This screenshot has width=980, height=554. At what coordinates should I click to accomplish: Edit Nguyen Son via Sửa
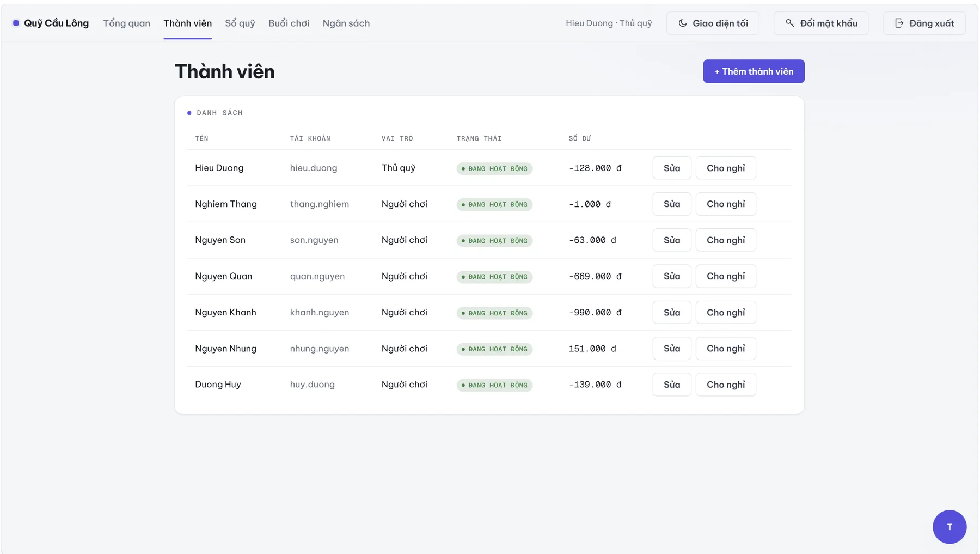point(672,240)
